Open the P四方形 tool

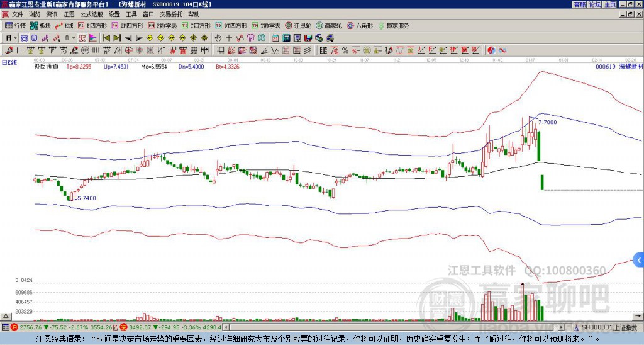92,25
